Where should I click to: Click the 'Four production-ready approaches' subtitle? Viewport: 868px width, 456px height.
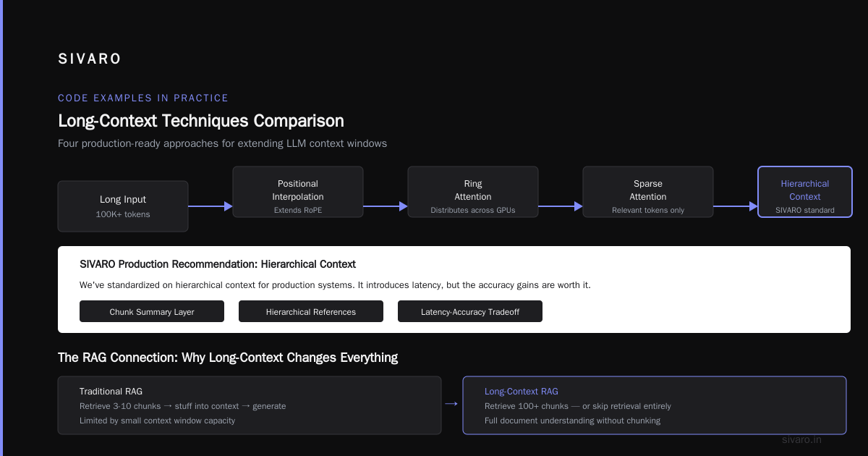click(x=222, y=143)
